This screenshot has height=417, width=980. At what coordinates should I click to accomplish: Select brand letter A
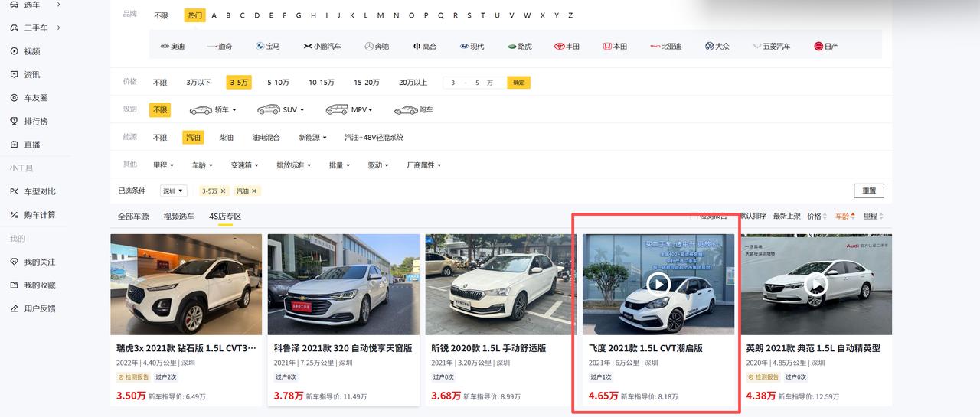[x=214, y=15]
